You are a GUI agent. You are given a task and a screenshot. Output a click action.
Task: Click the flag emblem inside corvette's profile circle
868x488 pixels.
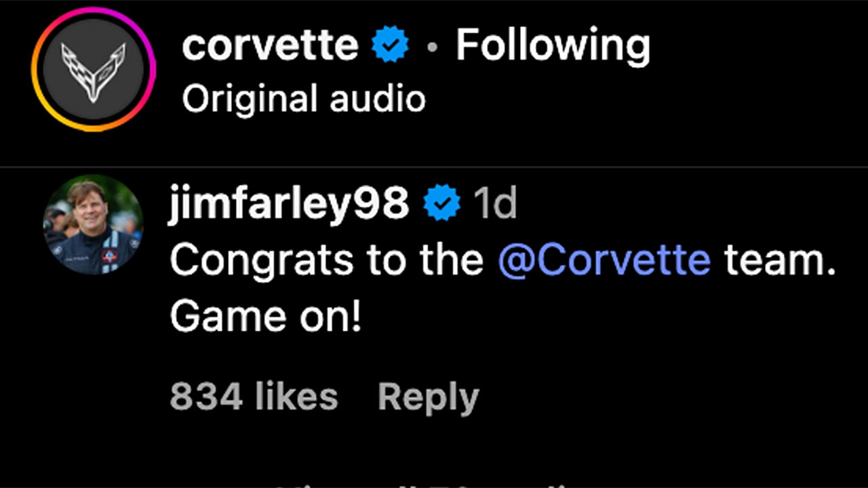pyautogui.click(x=93, y=71)
